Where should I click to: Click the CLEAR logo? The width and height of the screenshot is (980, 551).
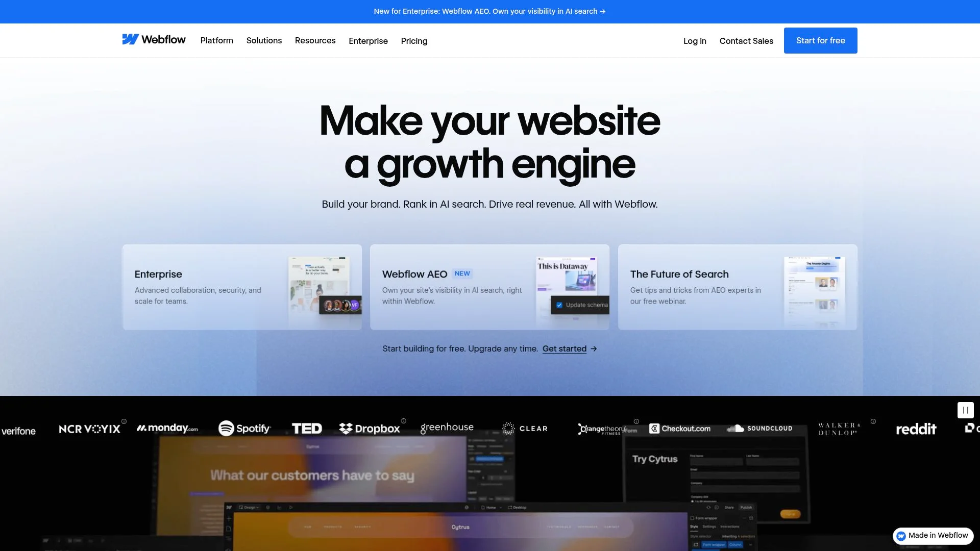coord(525,429)
